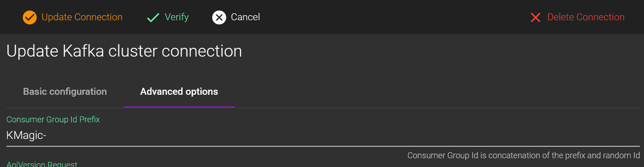Screen dimensions: 644x167
Task: Click the green Verify checkmark icon
Action: pyautogui.click(x=153, y=17)
